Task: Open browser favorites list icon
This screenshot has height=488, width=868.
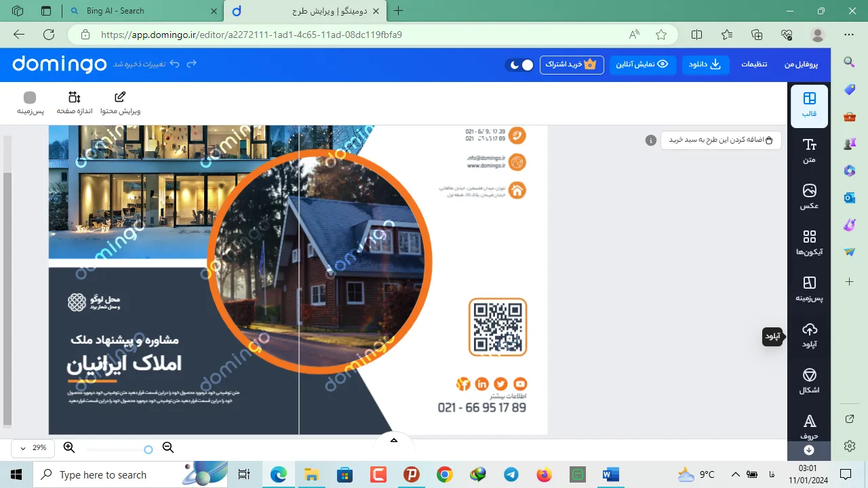Action: coord(727,35)
